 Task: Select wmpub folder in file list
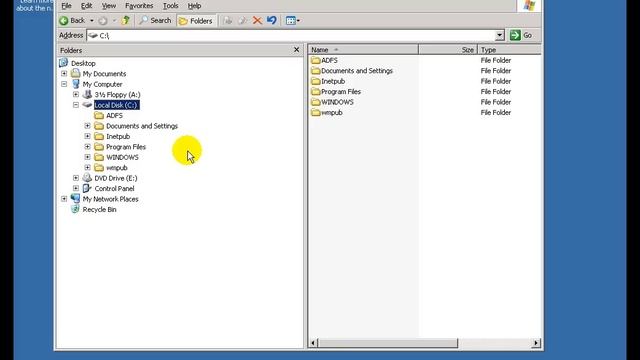[x=327, y=113]
